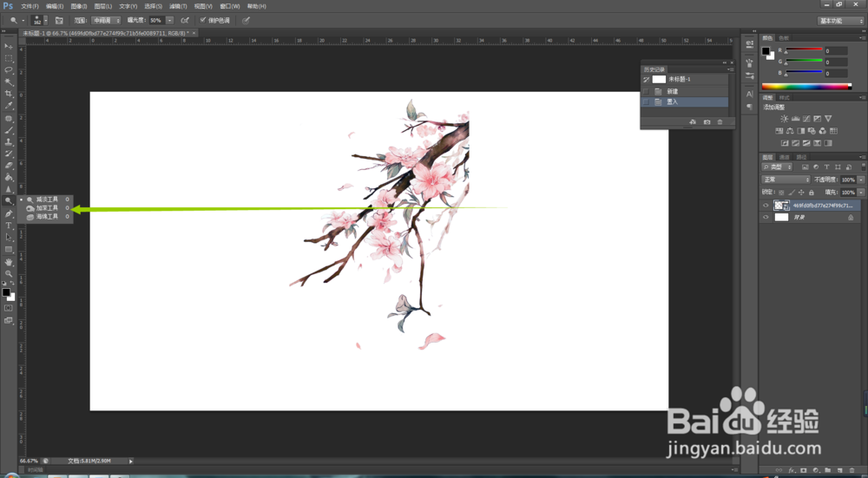Select the Path Selection tool
This screenshot has width=868, height=478.
point(9,238)
